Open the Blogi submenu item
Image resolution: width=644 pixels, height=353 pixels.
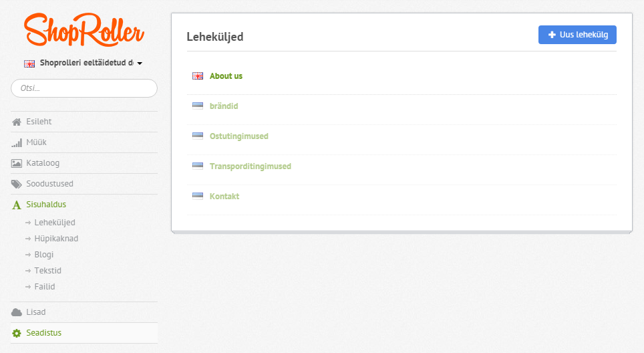[44, 254]
